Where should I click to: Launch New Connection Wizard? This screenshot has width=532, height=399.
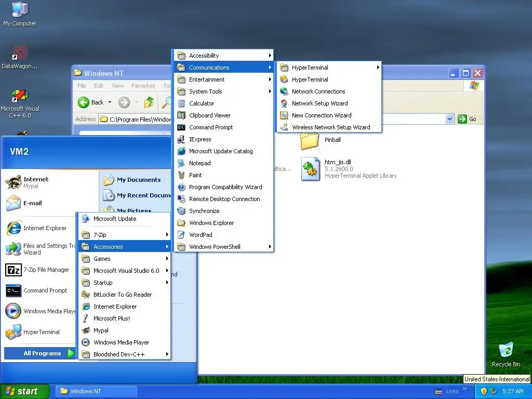(x=329, y=115)
